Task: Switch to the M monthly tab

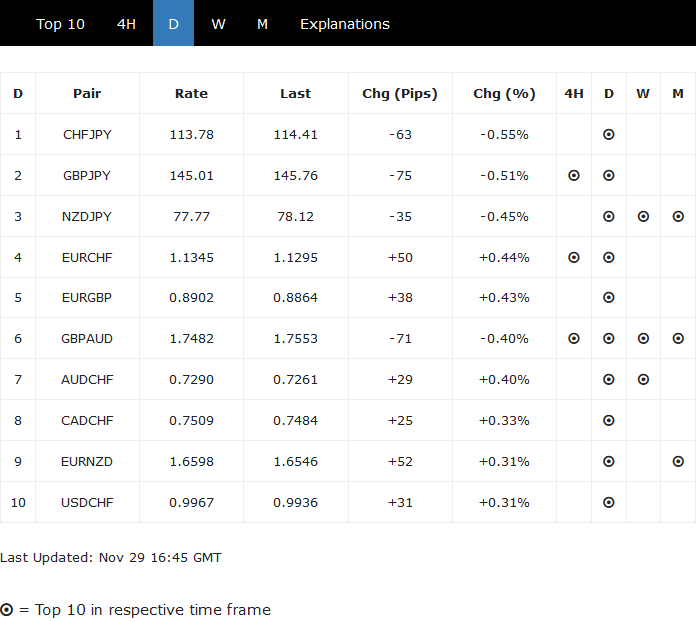Action: [262, 24]
